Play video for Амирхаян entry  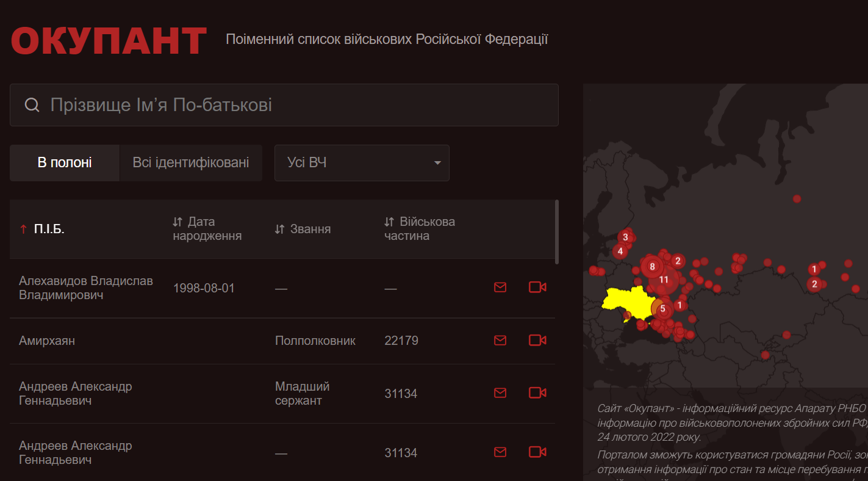[537, 340]
